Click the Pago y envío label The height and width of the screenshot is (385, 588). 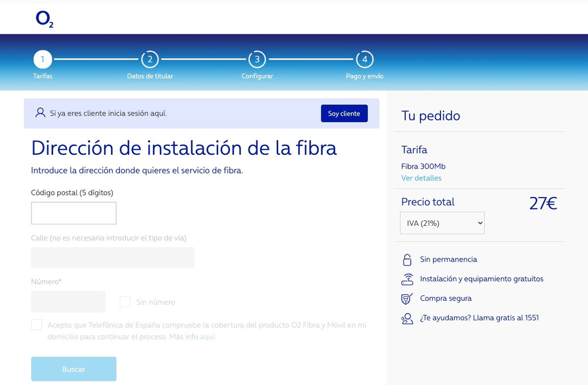tap(364, 76)
